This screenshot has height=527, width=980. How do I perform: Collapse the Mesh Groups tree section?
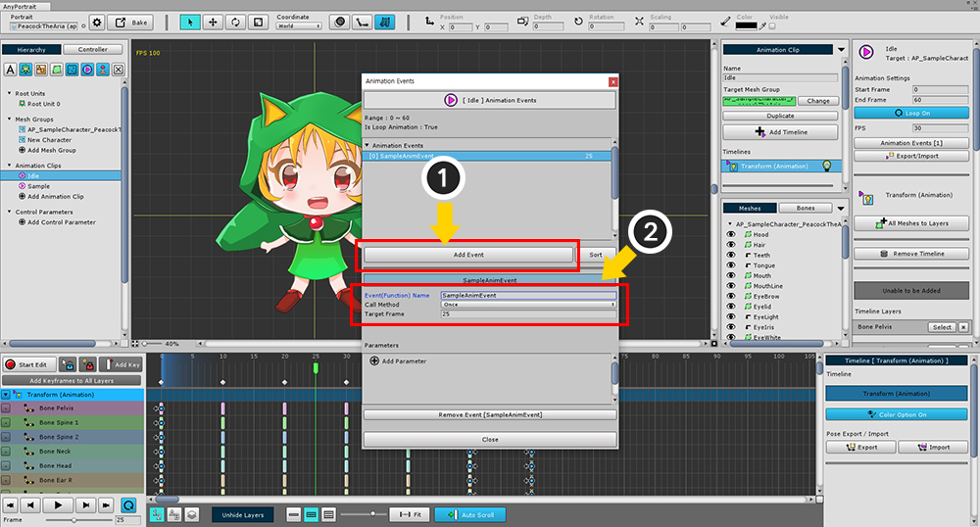[x=10, y=119]
